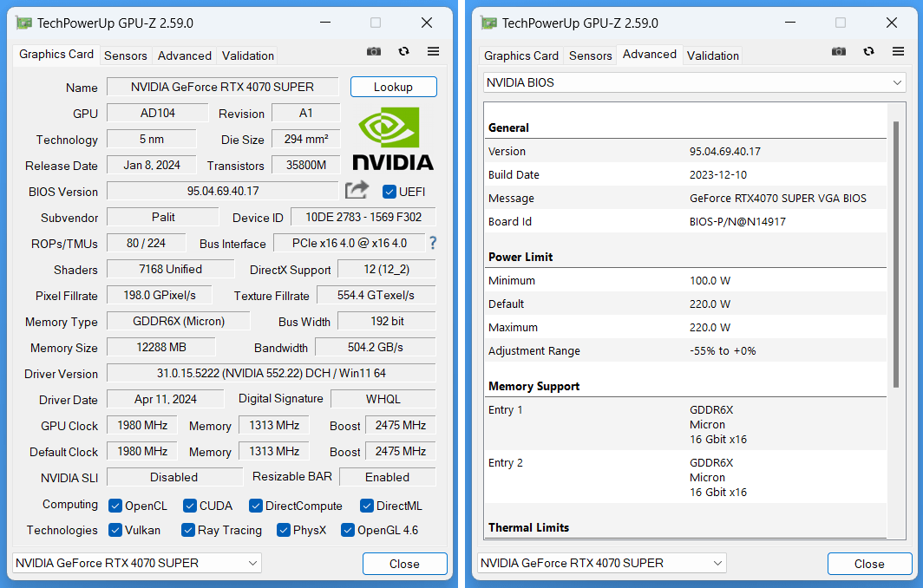Toggle the OpenCL checkbox
Image resolution: width=923 pixels, height=588 pixels.
pyautogui.click(x=115, y=506)
